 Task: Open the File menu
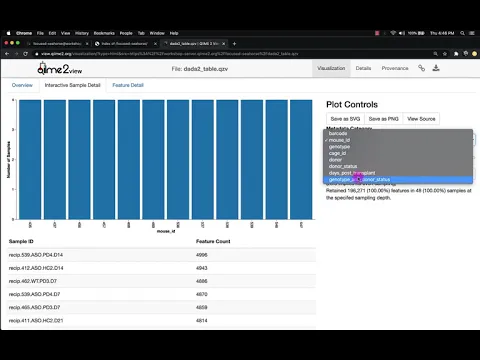point(40,33)
